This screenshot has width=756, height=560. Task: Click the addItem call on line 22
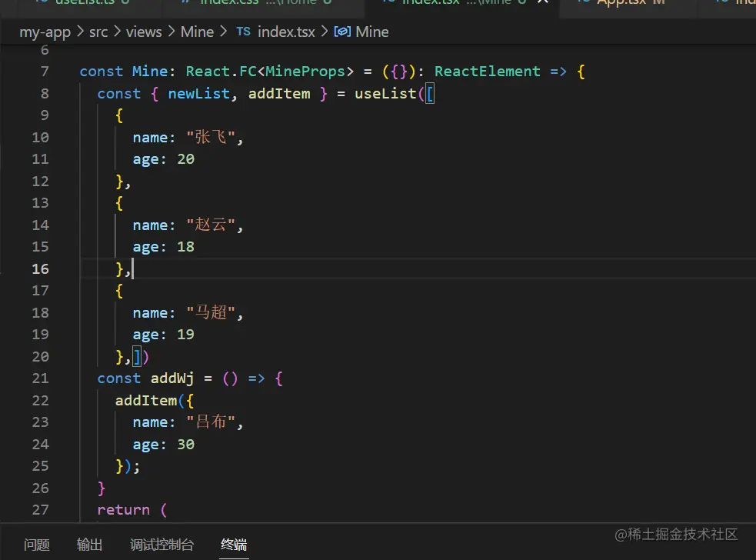point(146,400)
